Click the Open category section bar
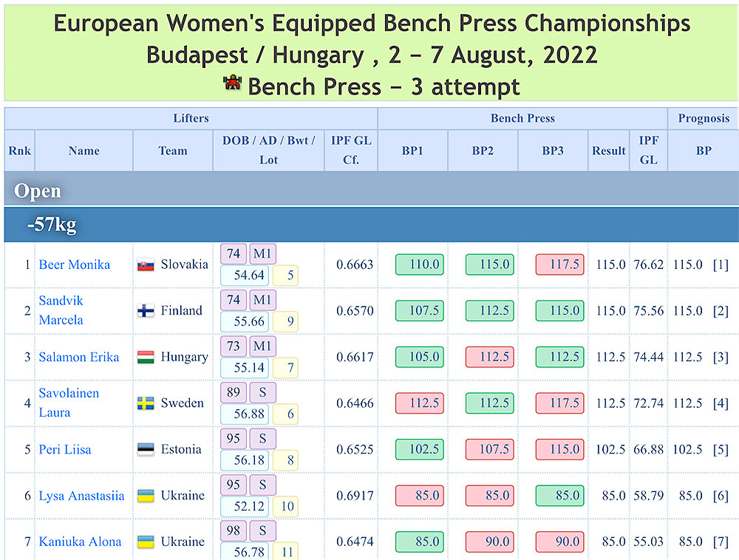739x560 pixels. coord(372,190)
